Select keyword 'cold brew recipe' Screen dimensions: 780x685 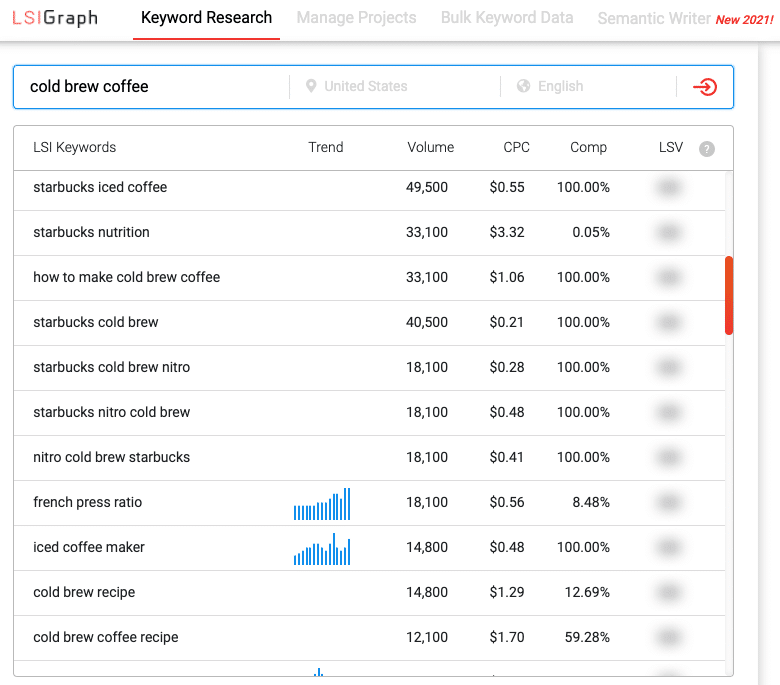point(84,592)
